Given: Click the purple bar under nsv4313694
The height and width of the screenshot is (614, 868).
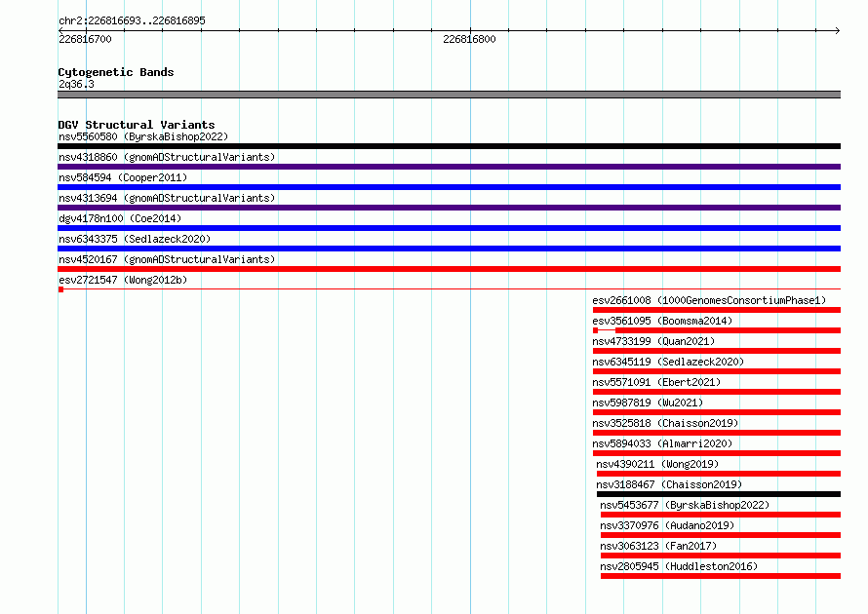Looking at the screenshot, I should [449, 208].
